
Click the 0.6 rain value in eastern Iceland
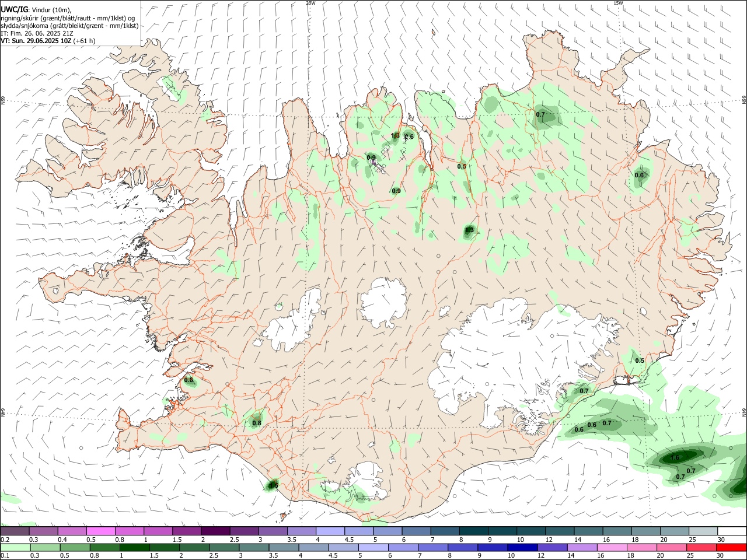click(x=639, y=175)
